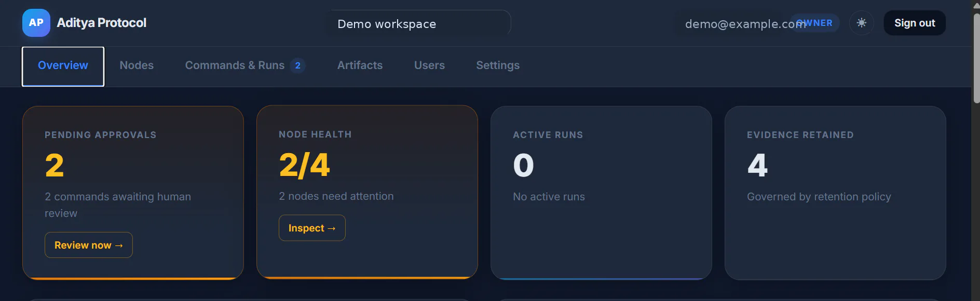The height and width of the screenshot is (301, 980).
Task: Click the Pending Approvals count 2
Action: (x=55, y=166)
